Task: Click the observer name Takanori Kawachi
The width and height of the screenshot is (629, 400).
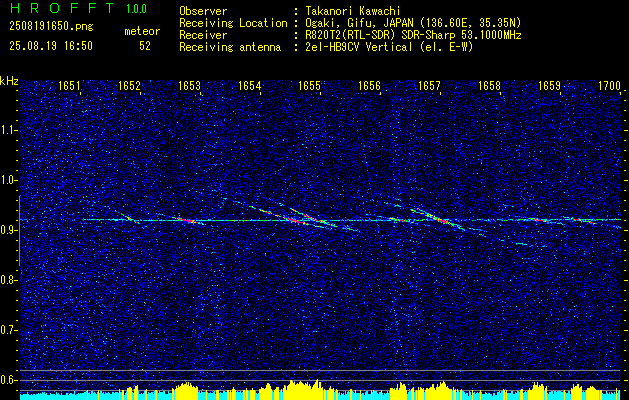Action: click(x=352, y=11)
